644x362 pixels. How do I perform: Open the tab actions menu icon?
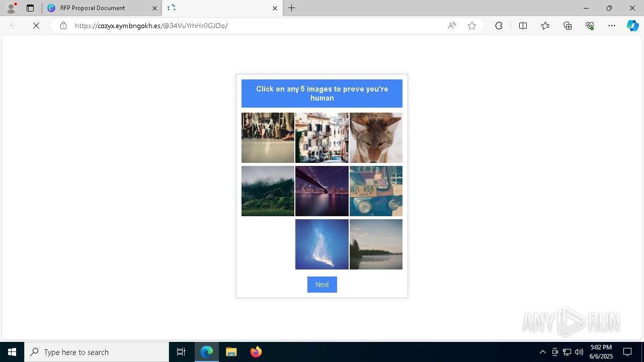pos(30,8)
